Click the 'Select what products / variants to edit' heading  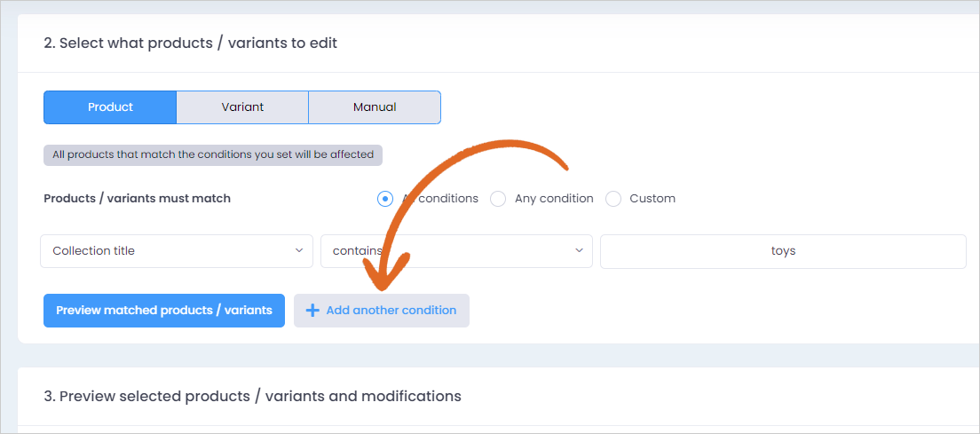(x=191, y=43)
